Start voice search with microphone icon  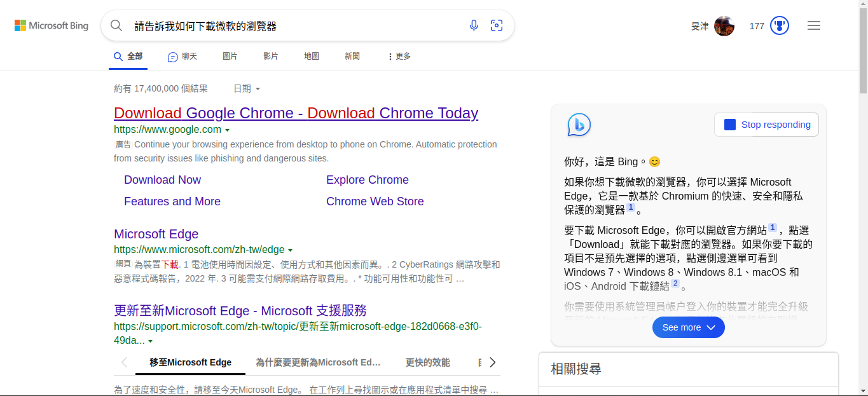[474, 25]
